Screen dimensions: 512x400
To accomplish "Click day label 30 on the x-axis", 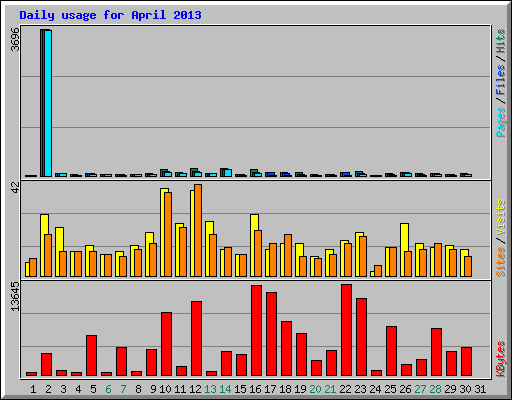I will 465,389.
